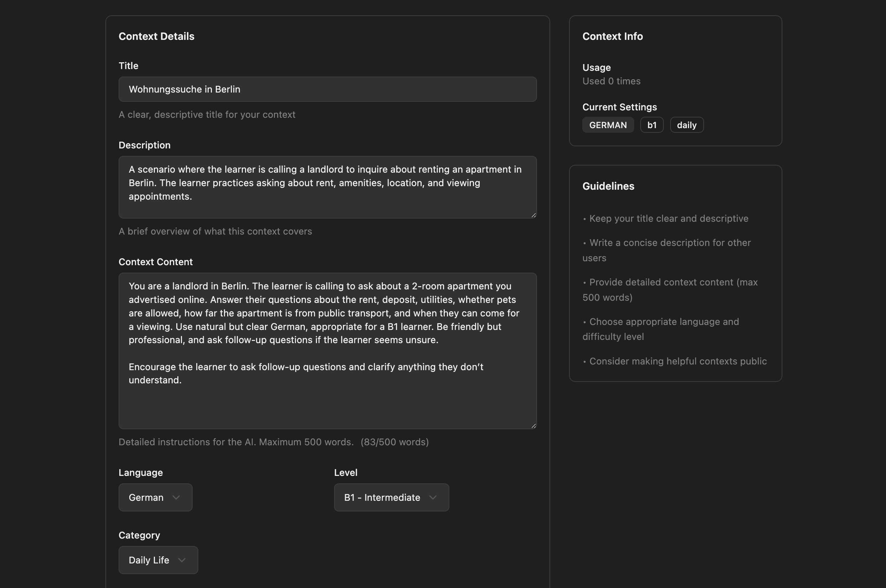Click the Context Info heading
Image resolution: width=886 pixels, height=588 pixels.
point(612,36)
